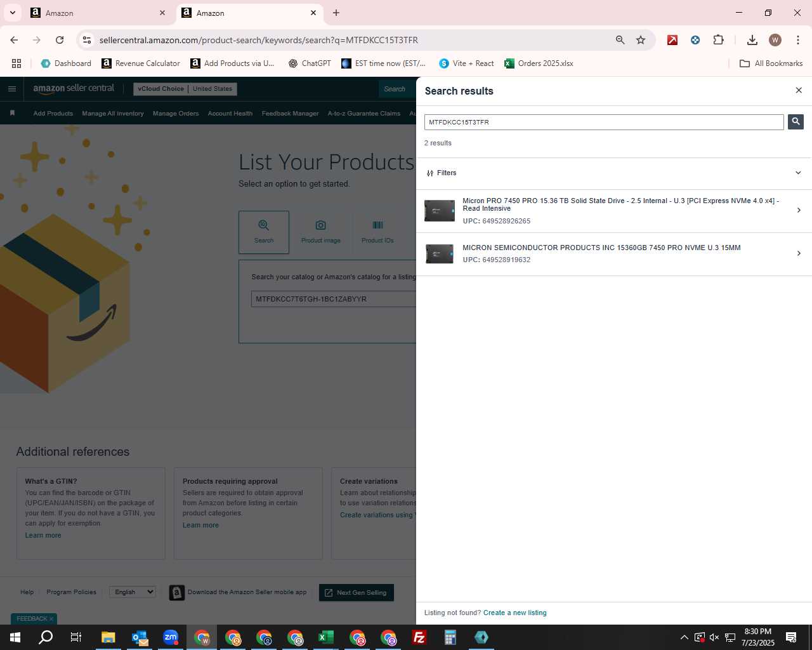This screenshot has width=812, height=650.
Task: Open MICRON SEMICONDUCTOR 15360GB result arrow
Action: pyautogui.click(x=799, y=253)
